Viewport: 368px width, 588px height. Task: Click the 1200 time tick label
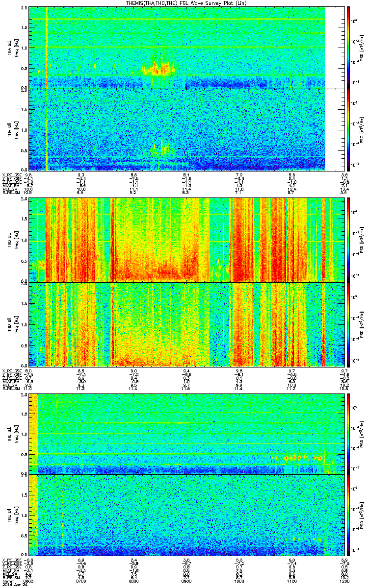[344, 580]
